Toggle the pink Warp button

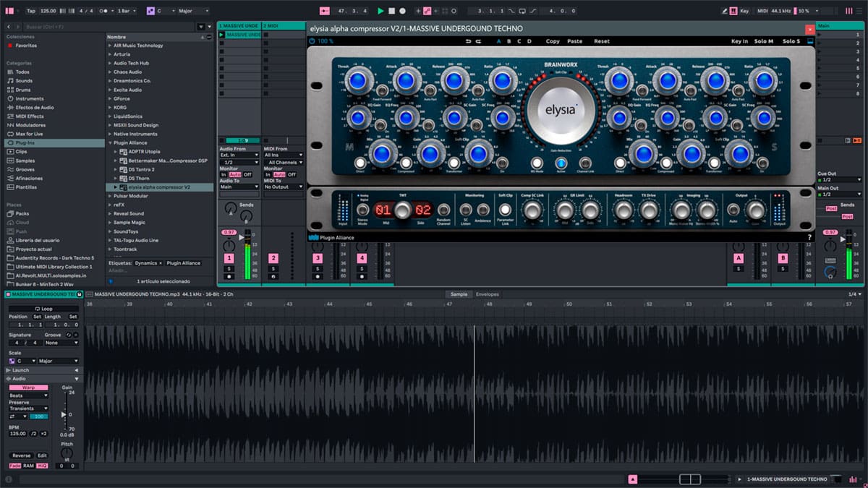point(28,388)
